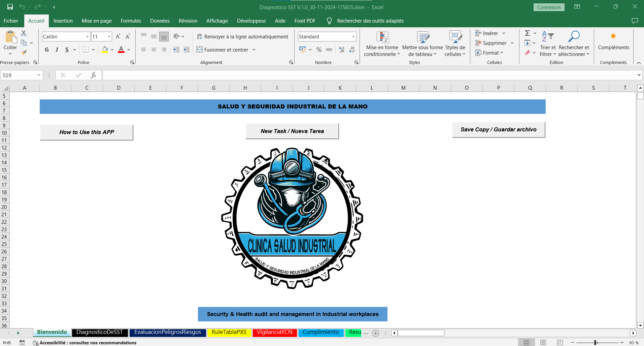Image resolution: width=644 pixels, height=346 pixels.
Task: Open ribbon display options icon
Action: tap(577, 7)
